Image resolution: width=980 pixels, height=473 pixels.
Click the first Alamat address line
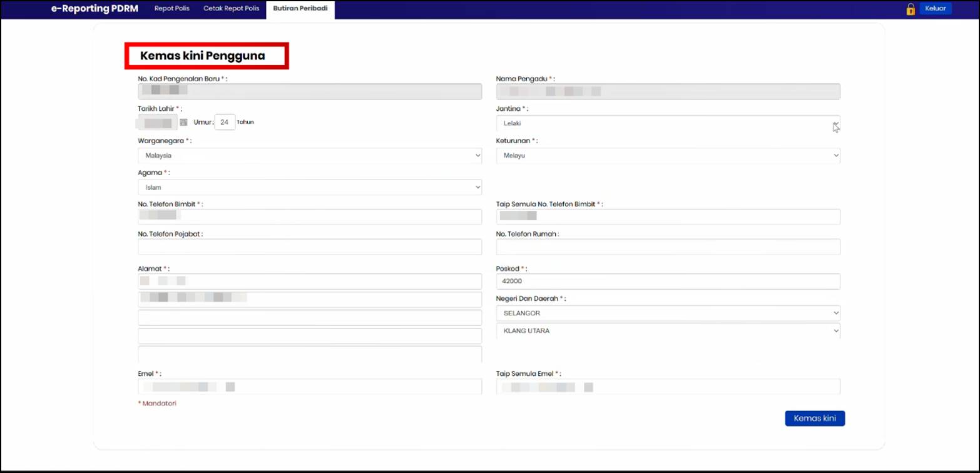310,281
